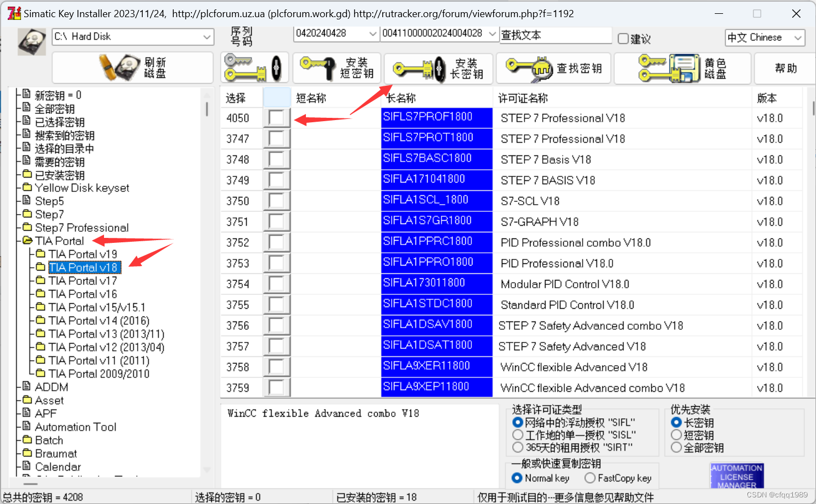Image resolution: width=816 pixels, height=504 pixels.
Task: Click the Step5 document icon
Action: point(27,201)
